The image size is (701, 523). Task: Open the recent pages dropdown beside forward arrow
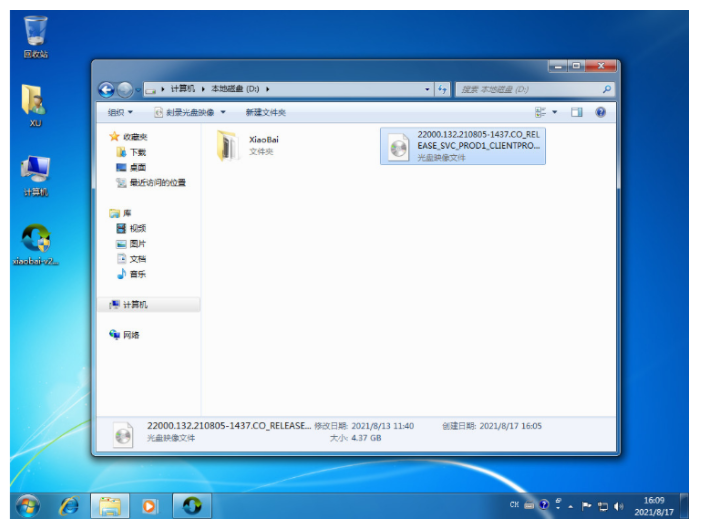pos(138,90)
